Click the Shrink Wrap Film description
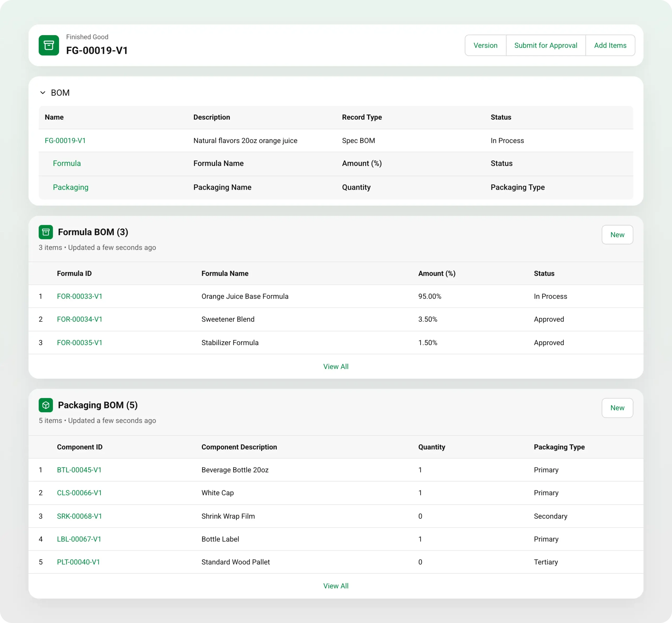The width and height of the screenshot is (672, 623). [228, 516]
